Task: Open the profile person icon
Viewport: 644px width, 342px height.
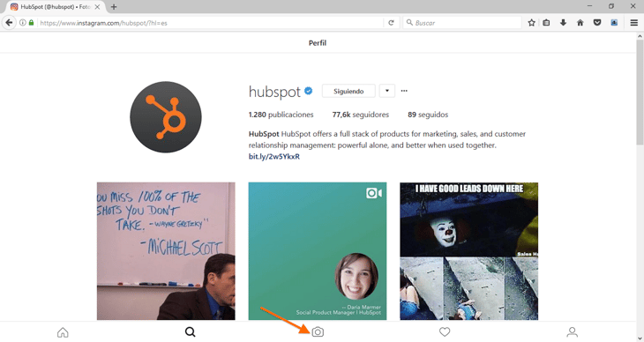Action: [573, 331]
